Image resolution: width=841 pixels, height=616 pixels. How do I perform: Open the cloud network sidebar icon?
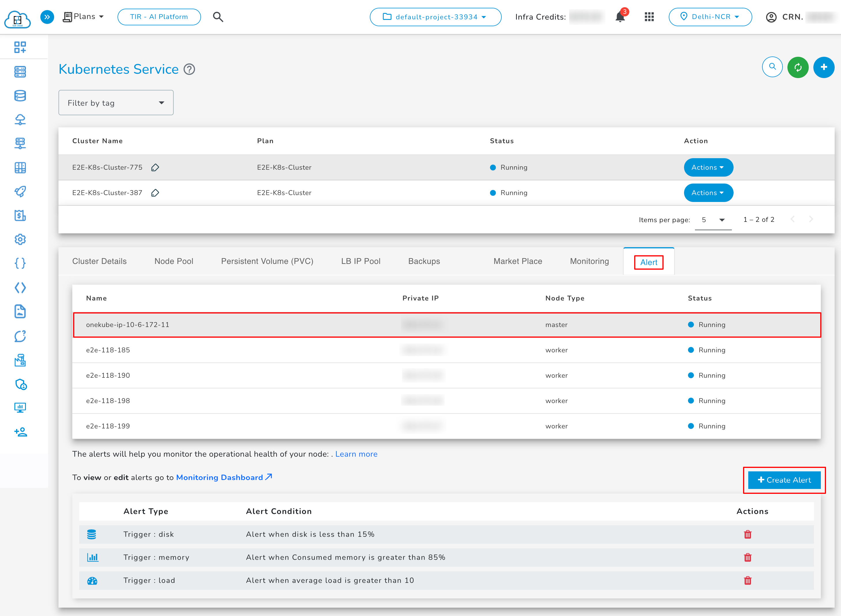[20, 120]
